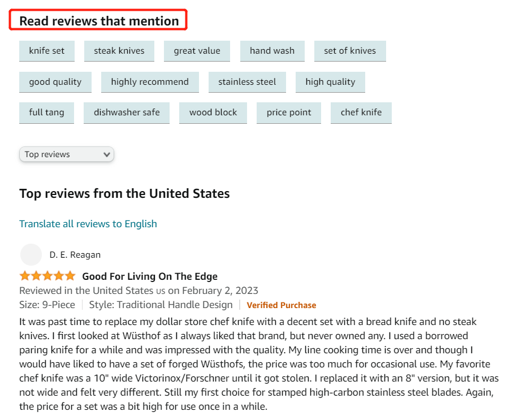Filter reviews by 'great value' tag
This screenshot has height=420, width=515.
tap(197, 51)
